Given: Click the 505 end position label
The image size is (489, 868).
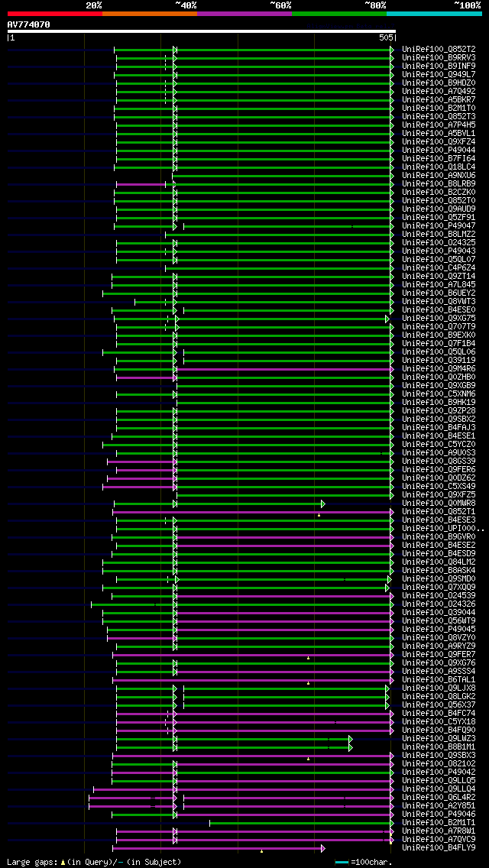Looking at the screenshot, I should tap(386, 37).
